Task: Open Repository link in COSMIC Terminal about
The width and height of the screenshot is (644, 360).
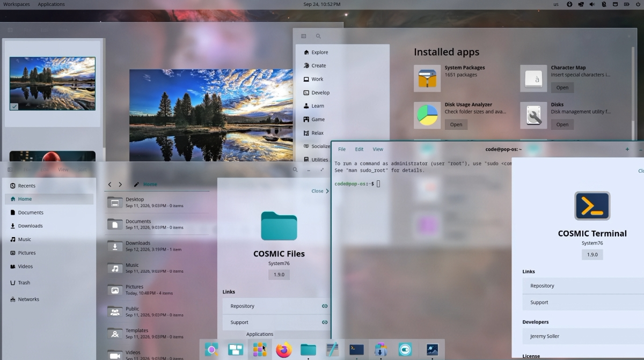Action: click(x=583, y=285)
